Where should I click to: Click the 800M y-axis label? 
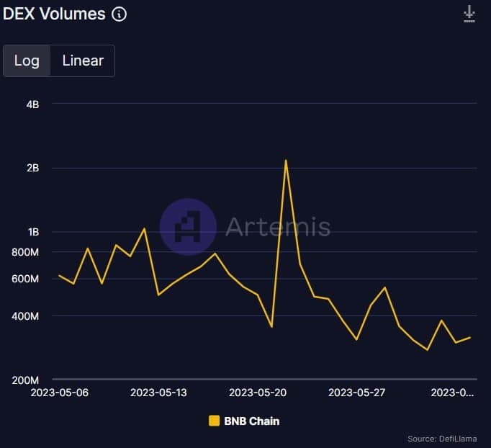click(x=26, y=252)
